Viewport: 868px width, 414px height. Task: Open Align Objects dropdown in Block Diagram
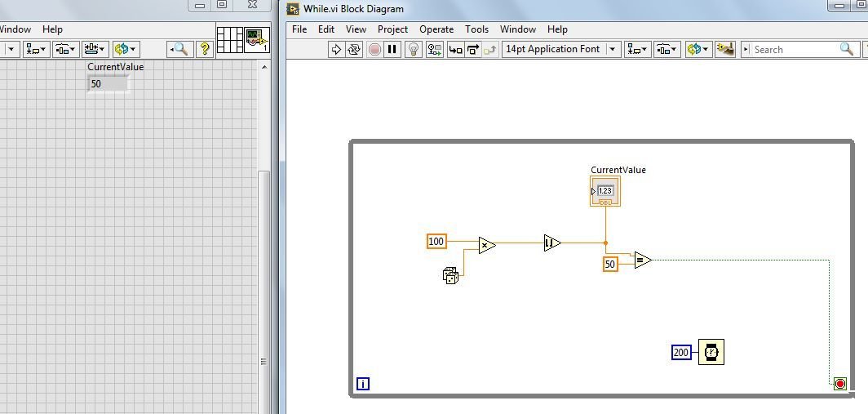[x=637, y=49]
